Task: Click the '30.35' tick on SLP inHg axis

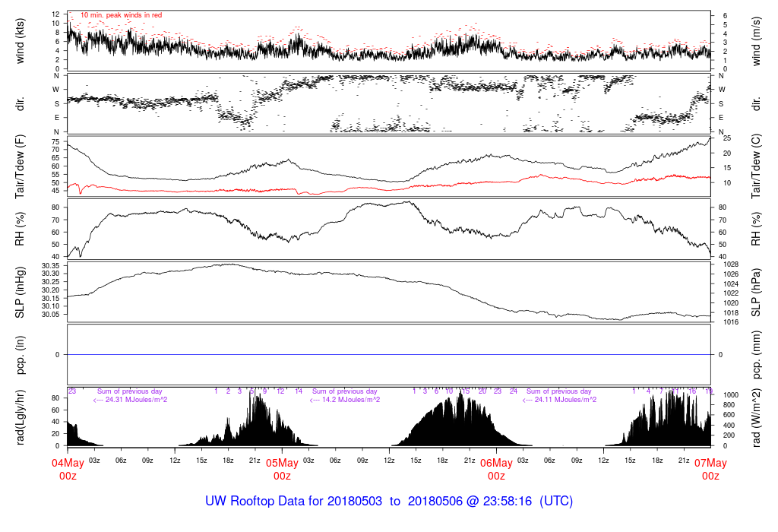Action: coord(51,265)
